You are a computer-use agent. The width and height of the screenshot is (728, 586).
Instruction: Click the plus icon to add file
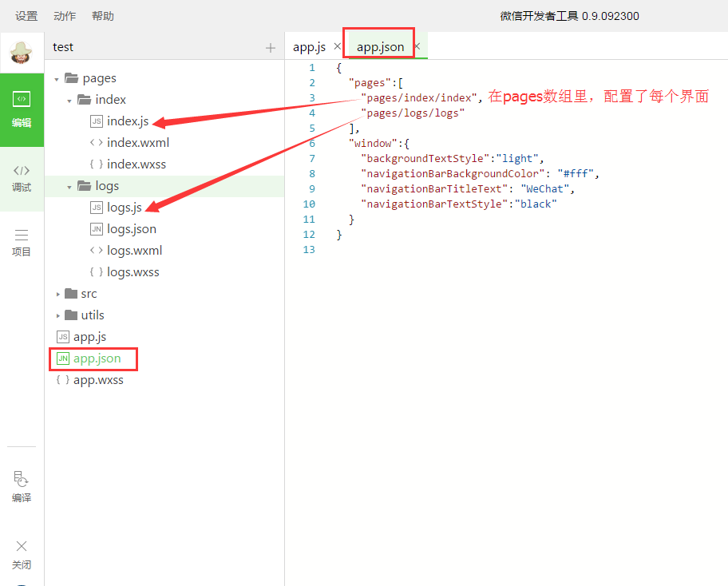[270, 48]
